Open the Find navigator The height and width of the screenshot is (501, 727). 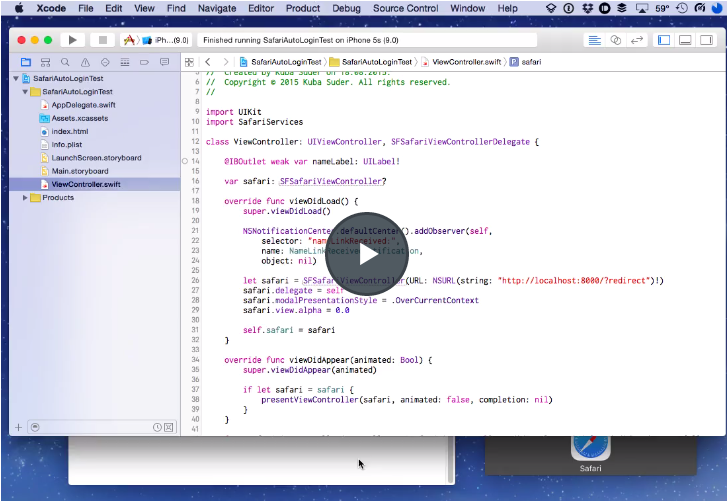tap(65, 62)
